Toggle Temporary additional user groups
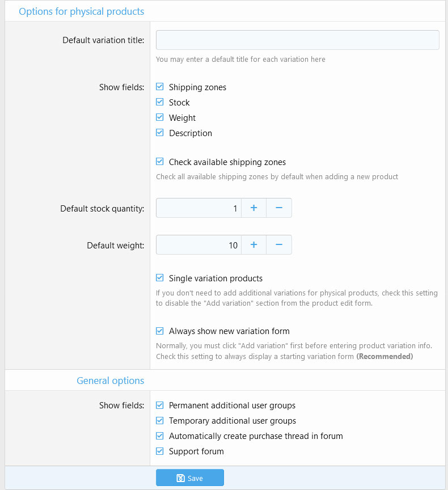The height and width of the screenshot is (490, 448). point(160,421)
